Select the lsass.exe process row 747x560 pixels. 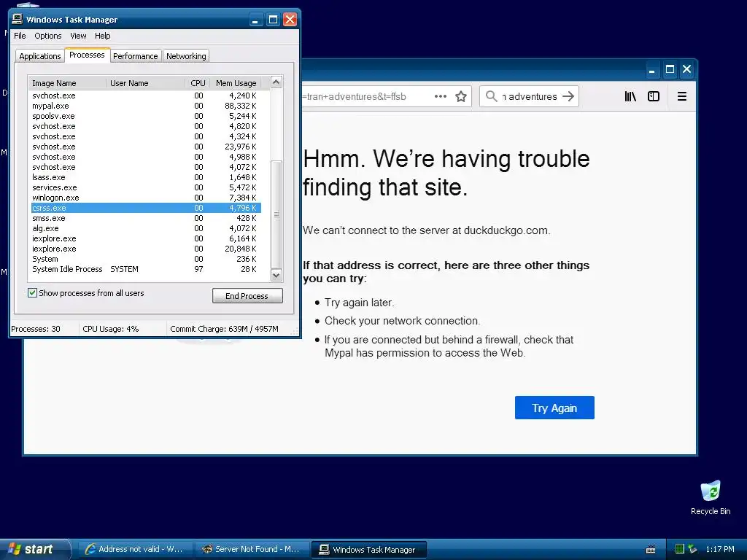point(145,177)
